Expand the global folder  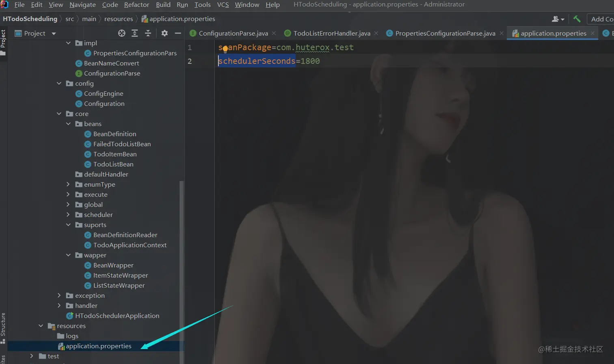point(68,205)
